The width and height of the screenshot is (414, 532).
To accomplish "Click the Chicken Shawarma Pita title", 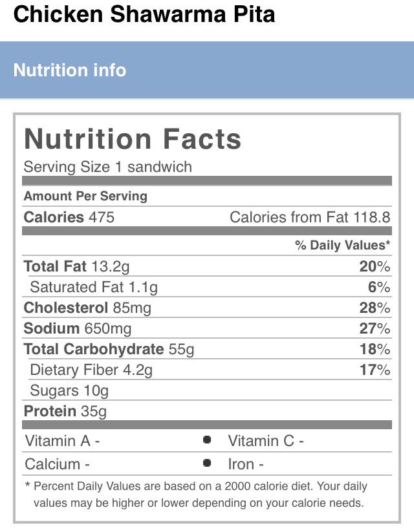I will tap(144, 14).
